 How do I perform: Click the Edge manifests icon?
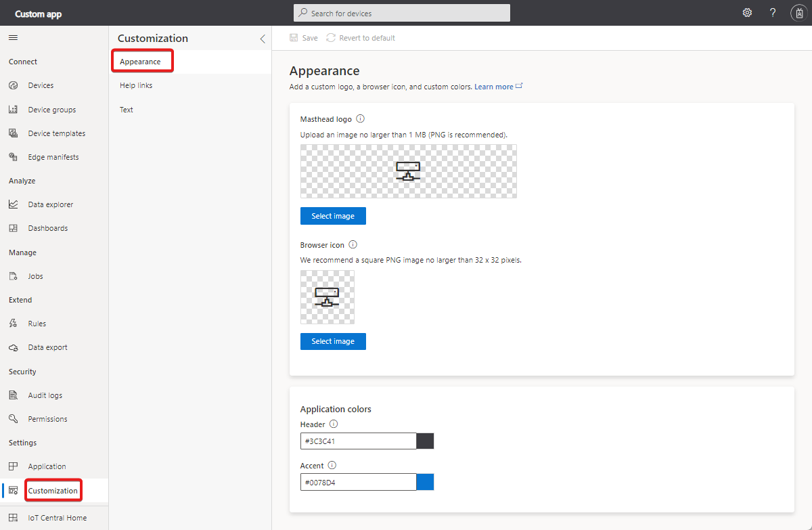(x=14, y=156)
